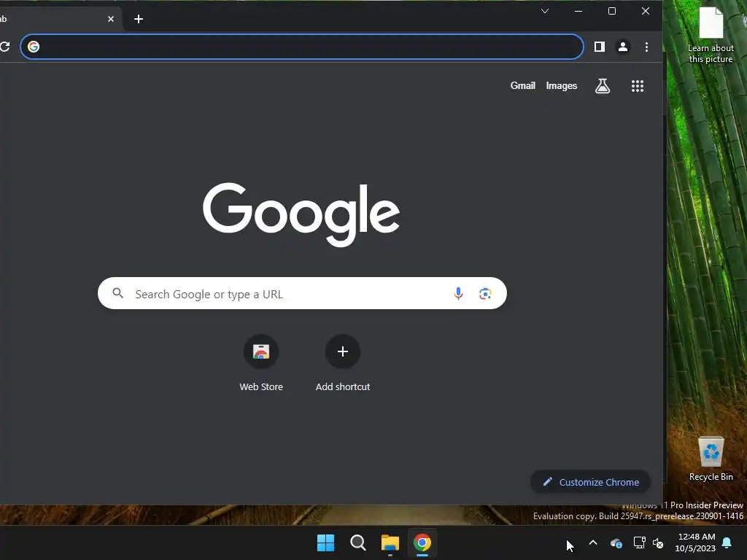Open the Chrome side panel
The image size is (747, 560).
(600, 47)
